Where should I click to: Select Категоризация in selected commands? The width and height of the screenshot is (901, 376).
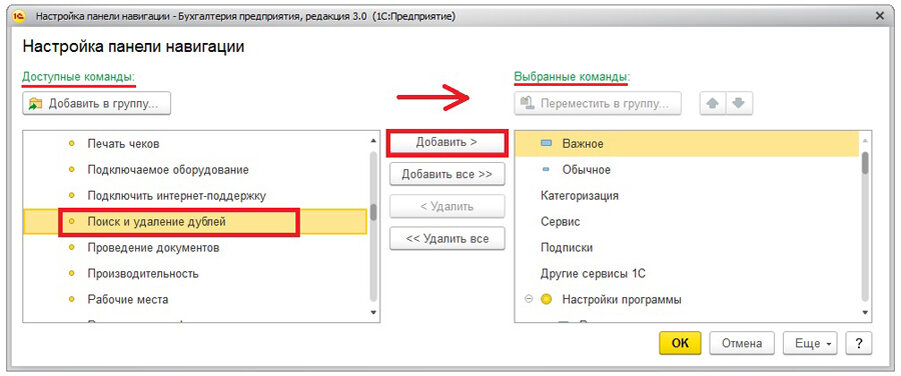[x=687, y=195]
